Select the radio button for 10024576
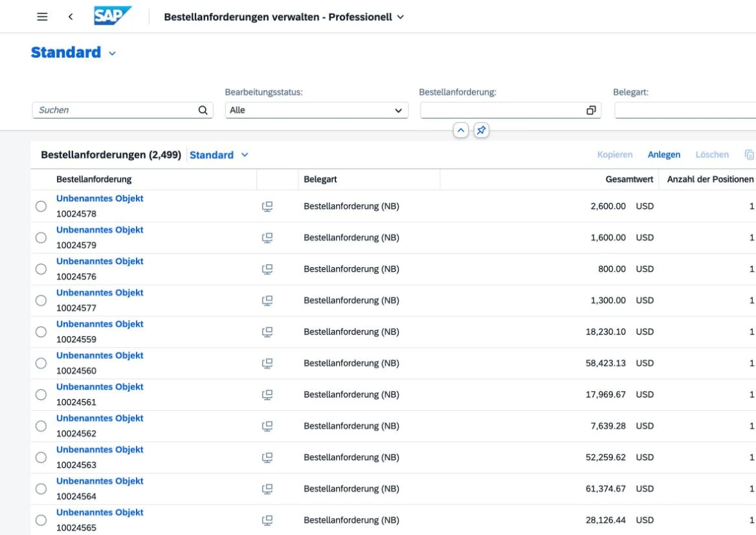This screenshot has width=756, height=535. pos(41,269)
